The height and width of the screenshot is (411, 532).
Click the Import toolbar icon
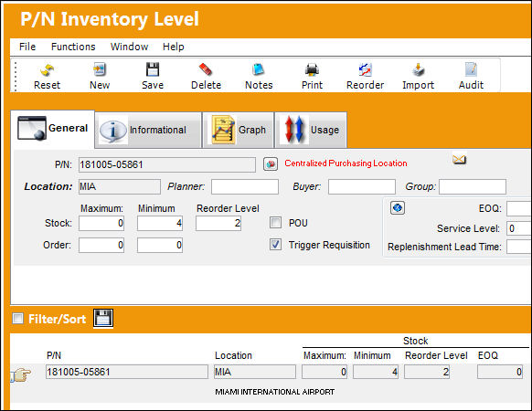(418, 69)
